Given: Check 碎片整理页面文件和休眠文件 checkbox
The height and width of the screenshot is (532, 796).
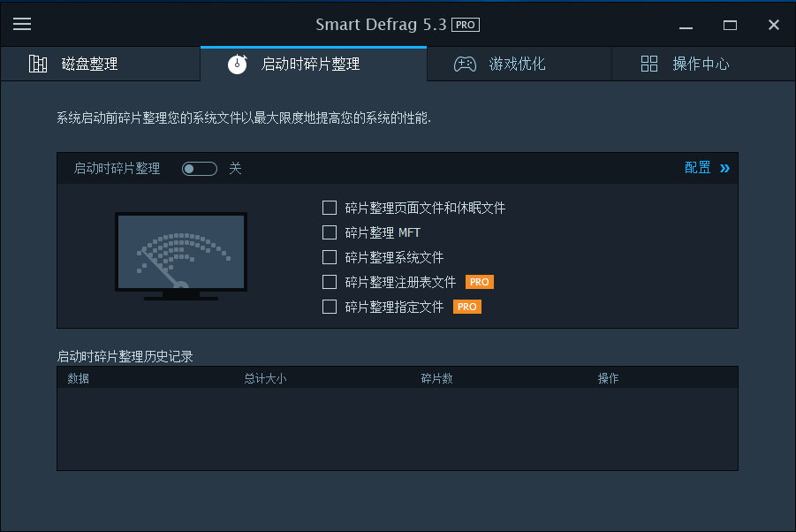Looking at the screenshot, I should pyautogui.click(x=330, y=208).
